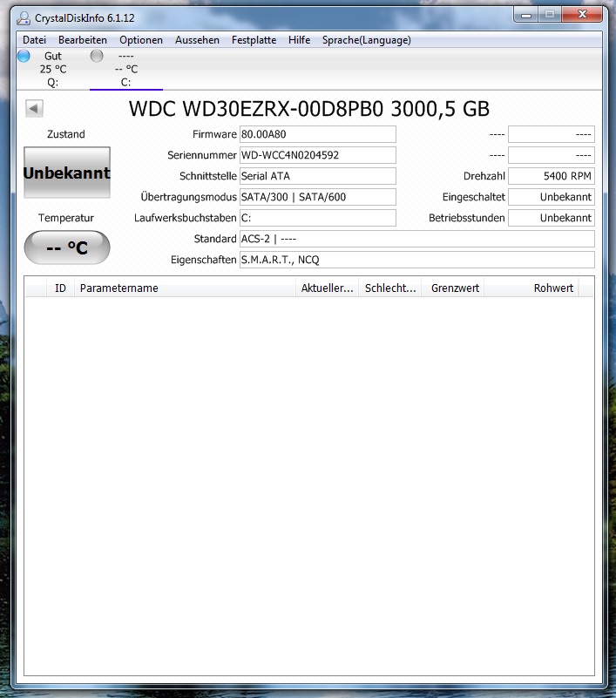616x698 pixels.
Task: Click the Übertragungsmodus field SATA/300 | SATA/600
Action: [318, 197]
